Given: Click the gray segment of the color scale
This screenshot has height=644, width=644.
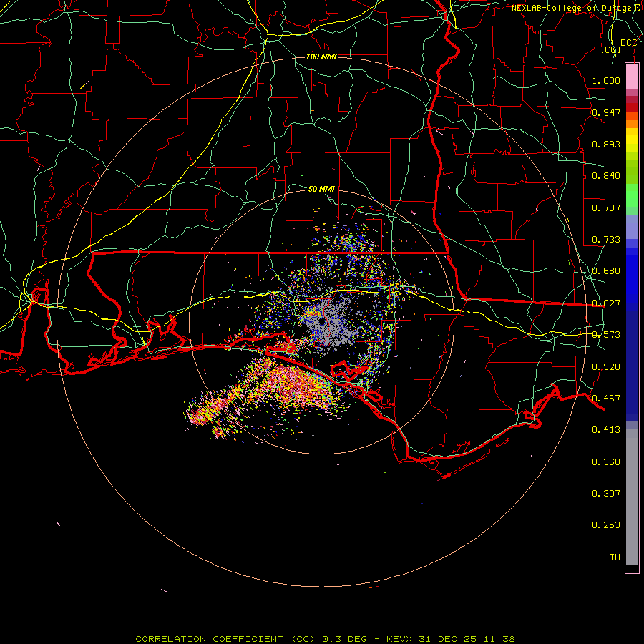Looking at the screenshot, I should 632,498.
